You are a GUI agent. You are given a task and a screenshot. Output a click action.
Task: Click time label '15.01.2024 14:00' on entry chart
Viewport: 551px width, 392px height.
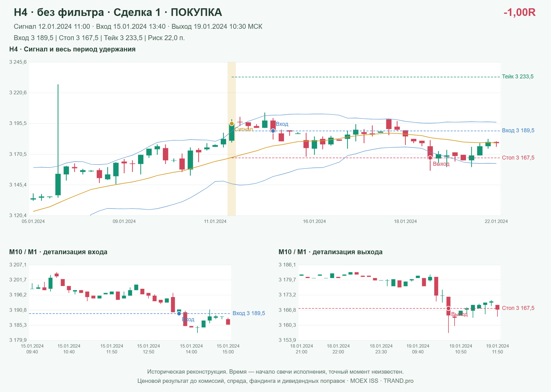pyautogui.click(x=191, y=349)
